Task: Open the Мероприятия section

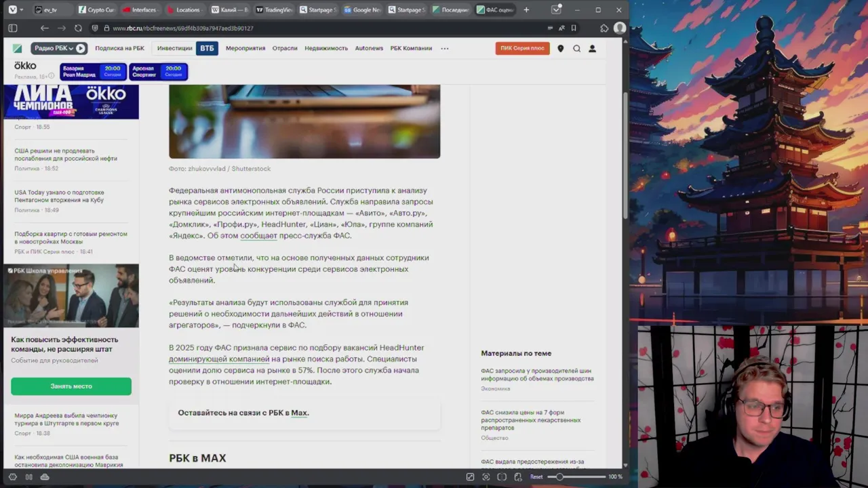Action: 245,48
